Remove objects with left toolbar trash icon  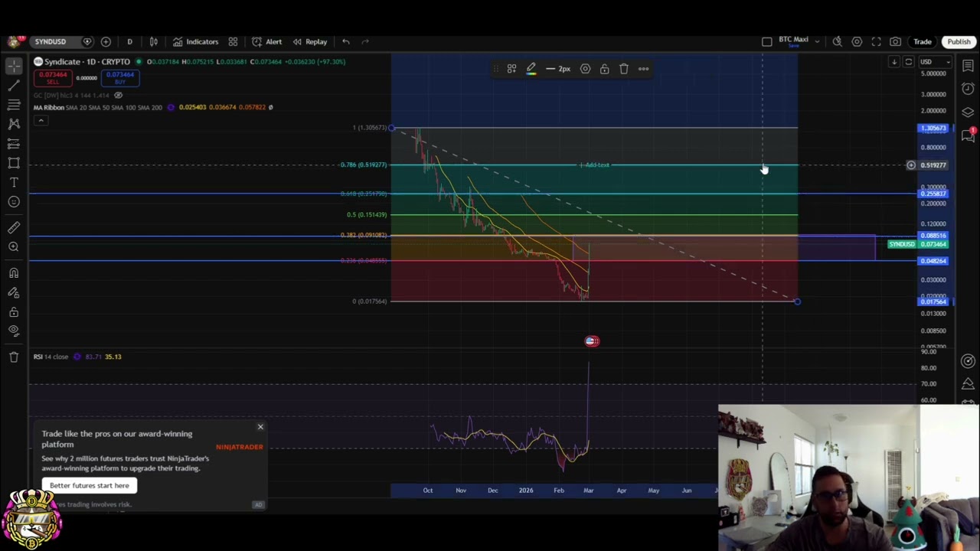[x=14, y=357]
